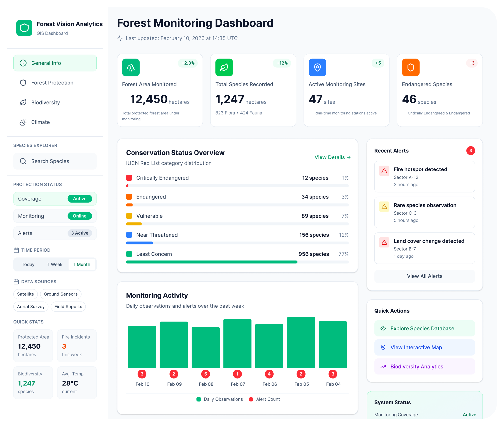Viewport: 504px width, 426px height.
Task: Open Explore Species Database quick action
Action: [424, 328]
